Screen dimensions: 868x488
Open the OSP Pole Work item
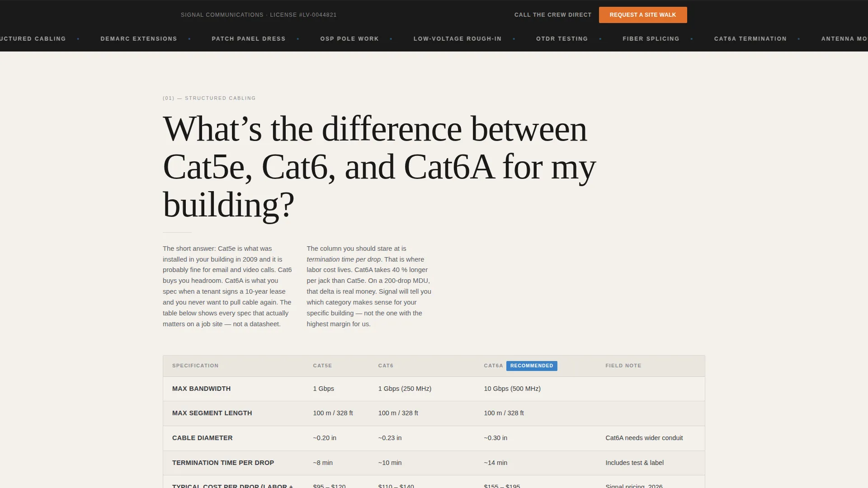coord(349,39)
